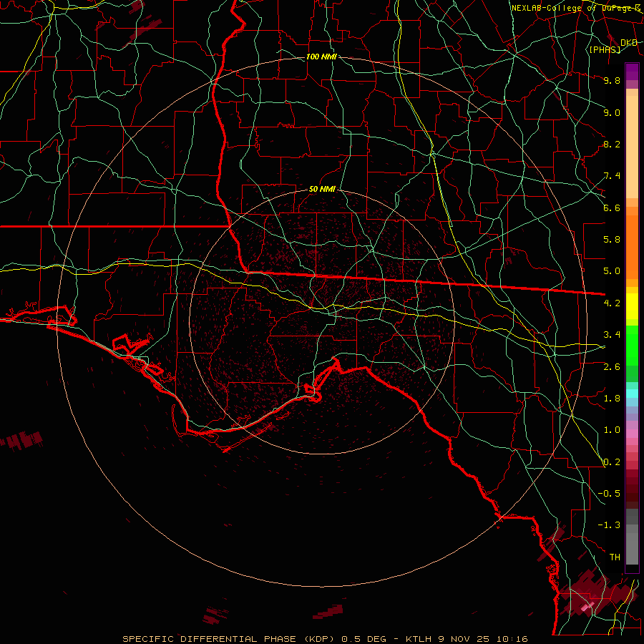Viewport: 644px width, 644px height.
Task: Select the 1.8 scale value
Action: [x=612, y=399]
